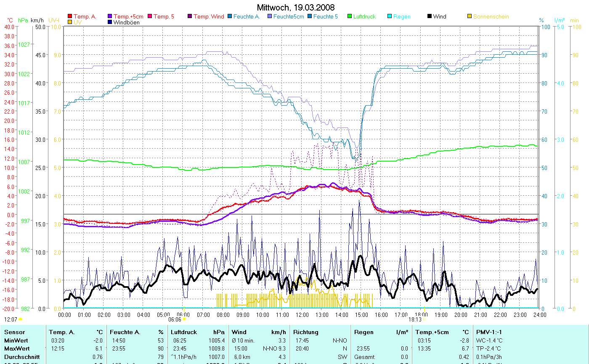Click the Richtung column header
The image size is (589, 364).
click(x=306, y=332)
